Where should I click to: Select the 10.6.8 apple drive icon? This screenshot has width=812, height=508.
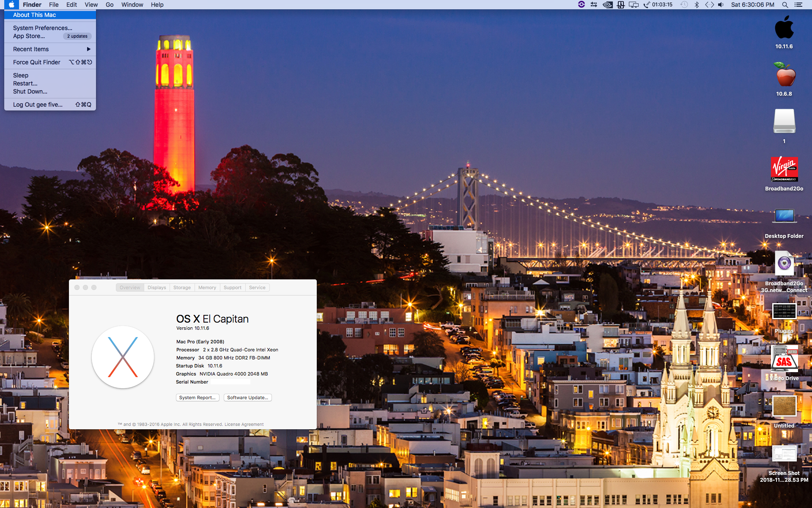(x=785, y=75)
